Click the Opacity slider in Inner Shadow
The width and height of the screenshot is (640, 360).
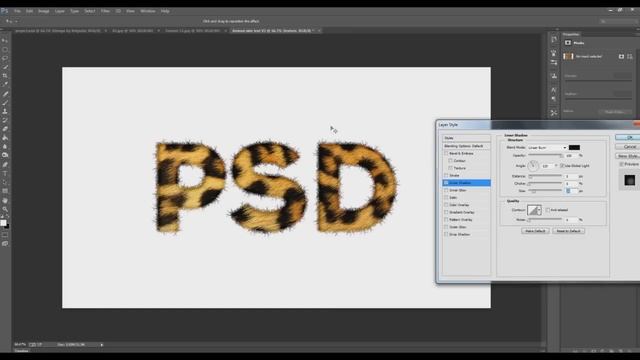pyautogui.click(x=545, y=156)
